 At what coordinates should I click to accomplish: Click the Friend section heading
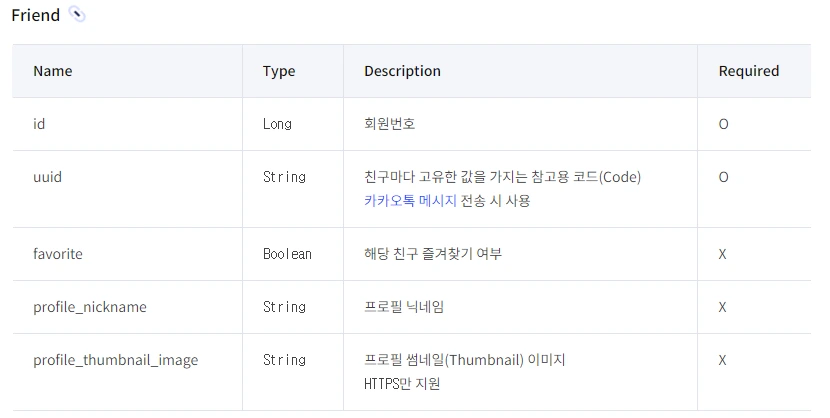click(35, 15)
